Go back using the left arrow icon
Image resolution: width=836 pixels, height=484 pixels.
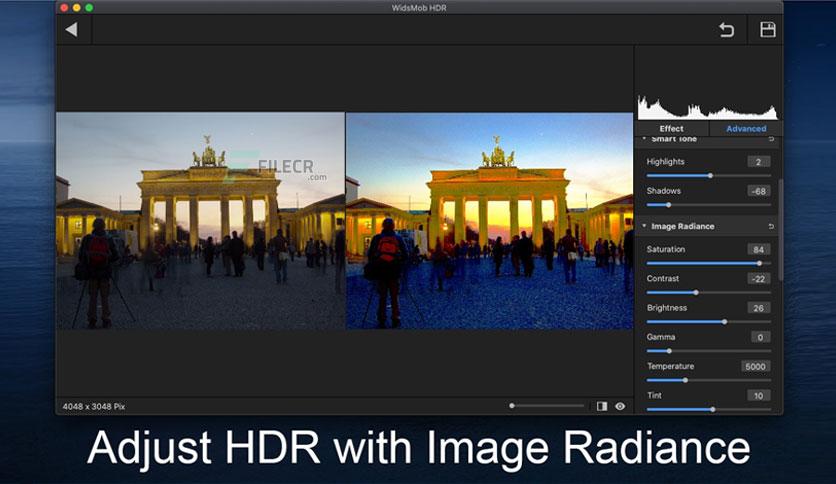coord(71,30)
